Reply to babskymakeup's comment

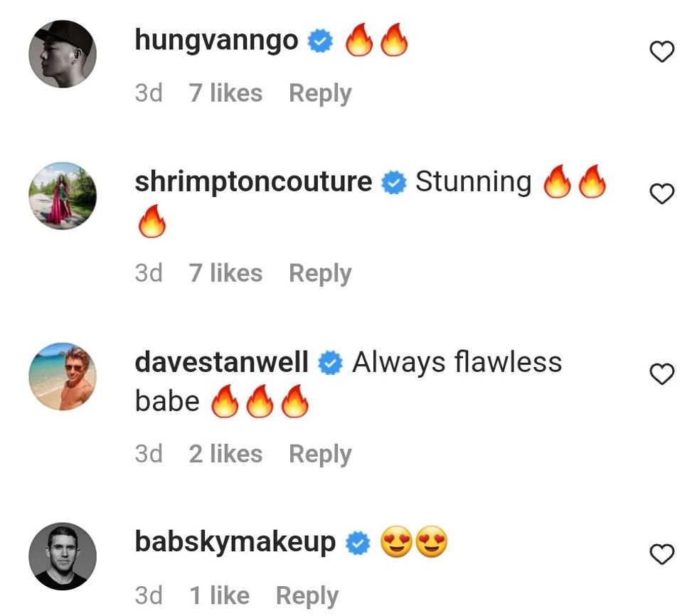[x=307, y=595]
